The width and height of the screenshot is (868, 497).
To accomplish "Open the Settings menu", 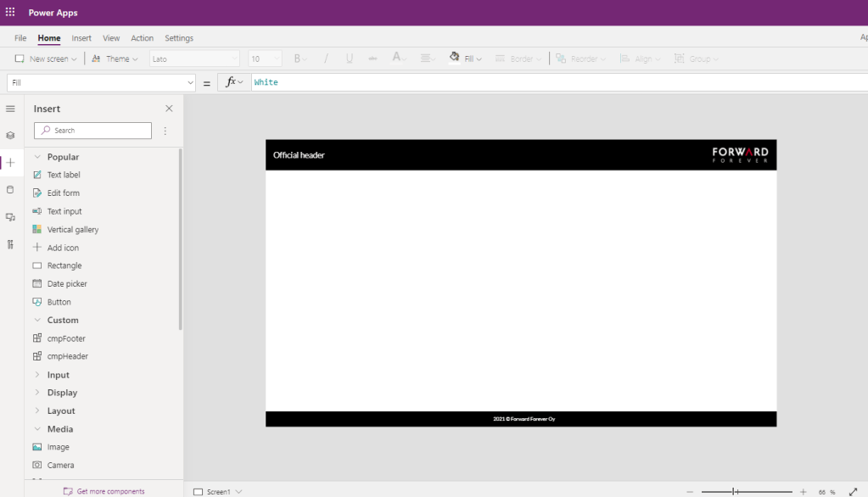I will coord(178,38).
